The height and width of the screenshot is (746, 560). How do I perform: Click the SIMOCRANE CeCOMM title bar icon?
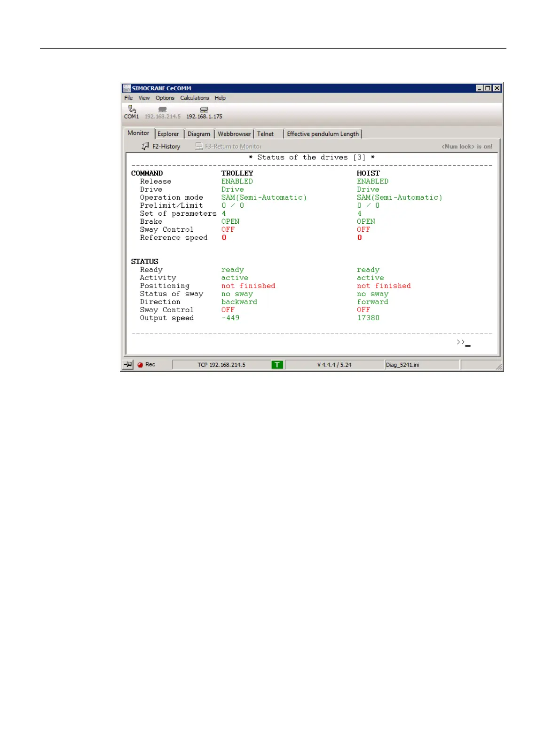coord(126,88)
